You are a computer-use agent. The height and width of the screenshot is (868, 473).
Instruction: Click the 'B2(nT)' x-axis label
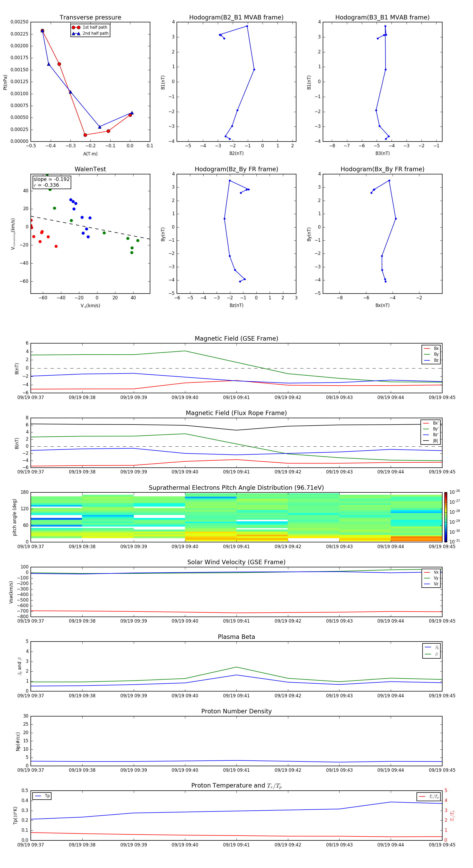point(236,153)
